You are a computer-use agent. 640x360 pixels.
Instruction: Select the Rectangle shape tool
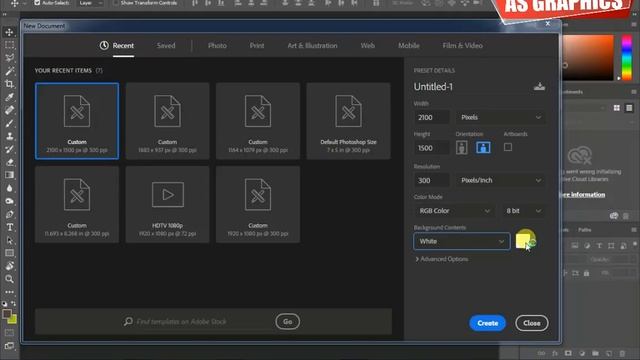tap(9, 253)
